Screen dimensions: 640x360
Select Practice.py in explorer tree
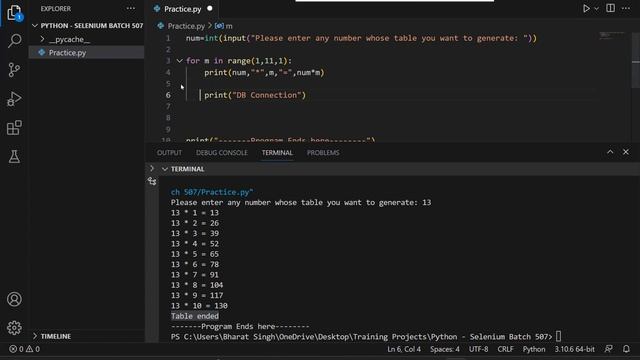pyautogui.click(x=86, y=53)
